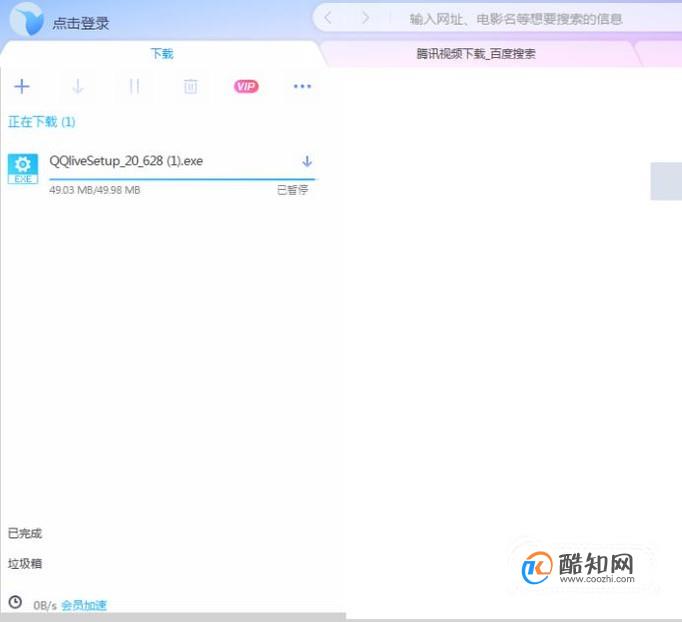Open the 已完成 completed list

(x=25, y=533)
